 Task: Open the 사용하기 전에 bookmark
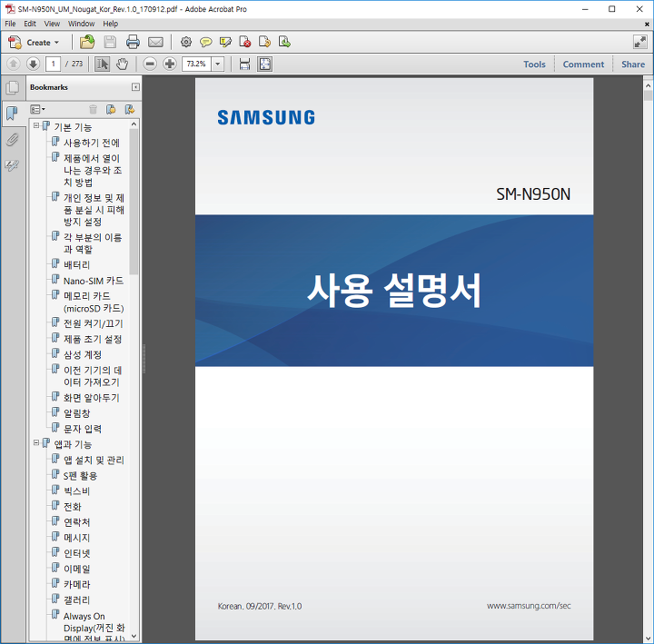click(x=92, y=143)
